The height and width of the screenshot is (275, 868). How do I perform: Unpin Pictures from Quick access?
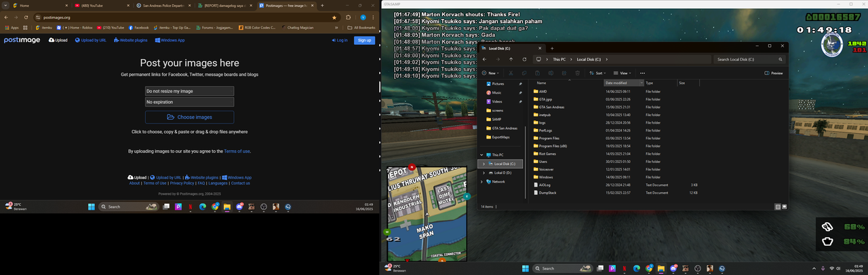(521, 84)
